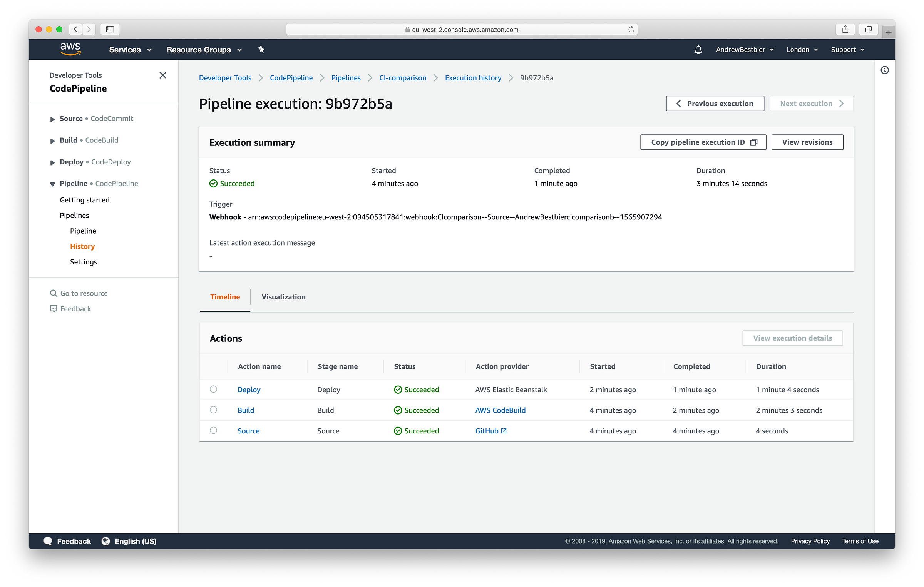Click View execution details button
Viewport: 924px width, 587px height.
point(793,338)
